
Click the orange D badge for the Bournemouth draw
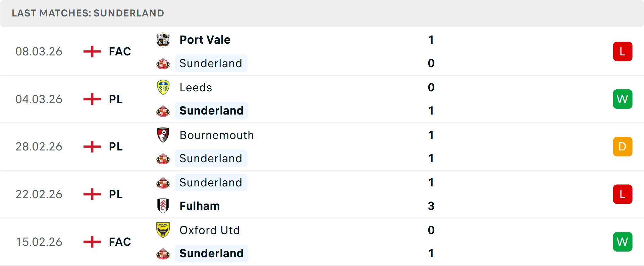click(623, 146)
